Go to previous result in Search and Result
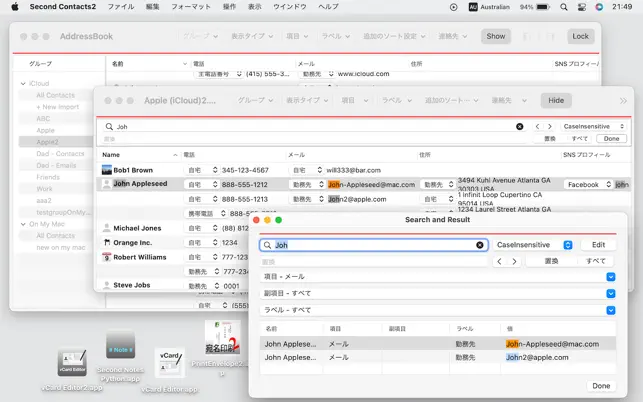The width and height of the screenshot is (643, 402). tap(499, 261)
